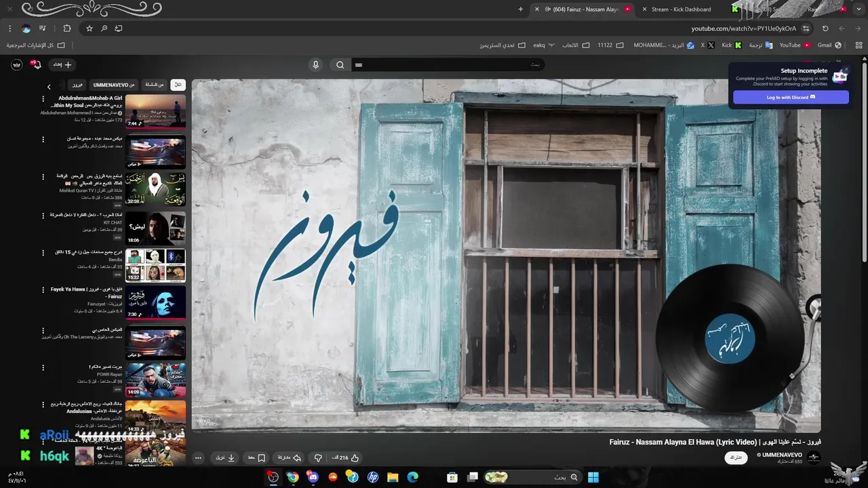Open options for POWR Rayan video

(43, 367)
